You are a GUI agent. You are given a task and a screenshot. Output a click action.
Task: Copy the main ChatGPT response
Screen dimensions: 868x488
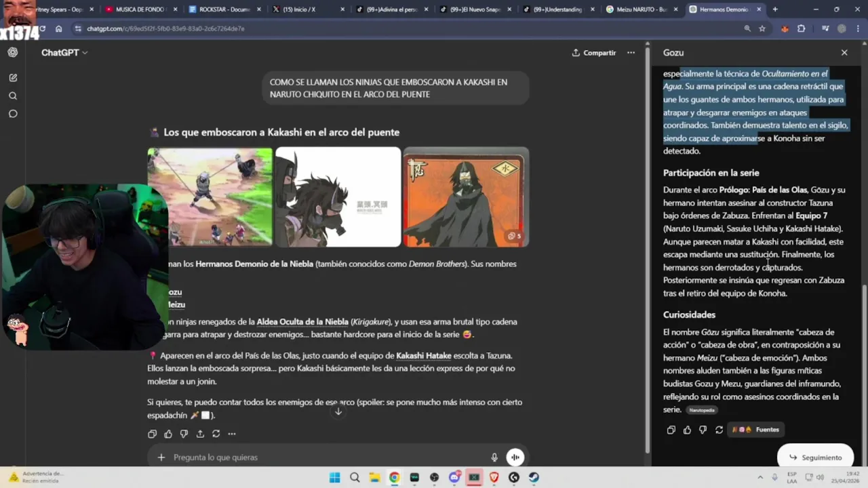pos(152,434)
